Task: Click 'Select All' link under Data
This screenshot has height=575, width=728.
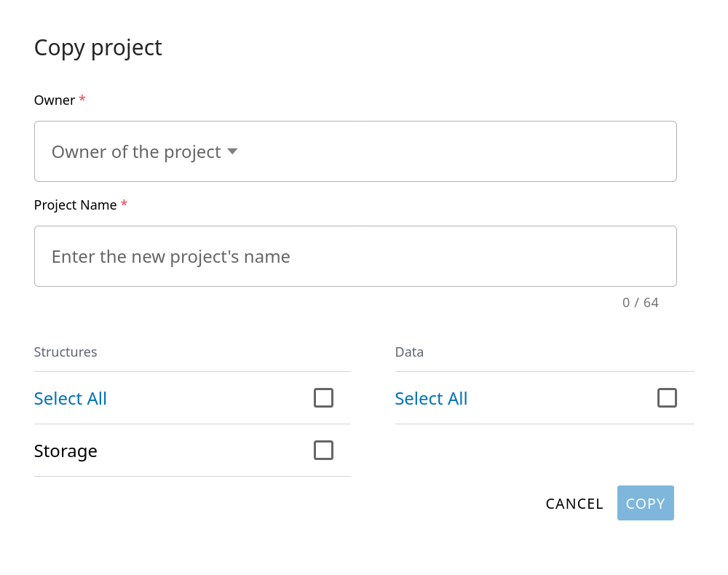Action: coord(431,399)
